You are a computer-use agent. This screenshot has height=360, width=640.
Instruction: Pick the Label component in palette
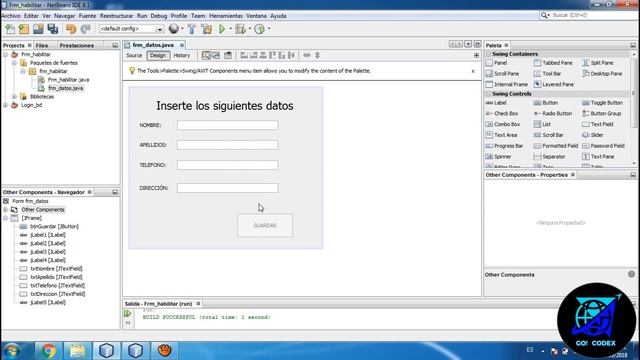[496, 103]
